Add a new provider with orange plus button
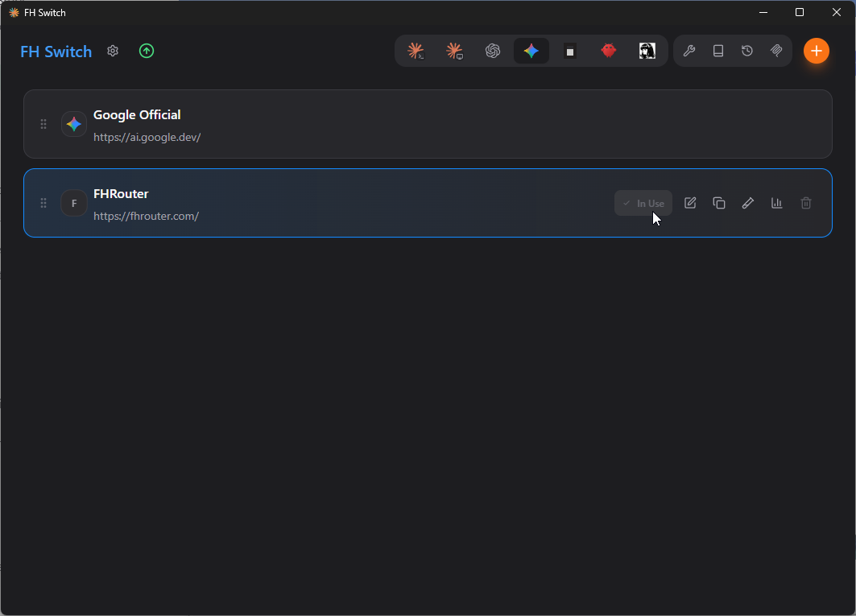The height and width of the screenshot is (616, 856). point(817,51)
